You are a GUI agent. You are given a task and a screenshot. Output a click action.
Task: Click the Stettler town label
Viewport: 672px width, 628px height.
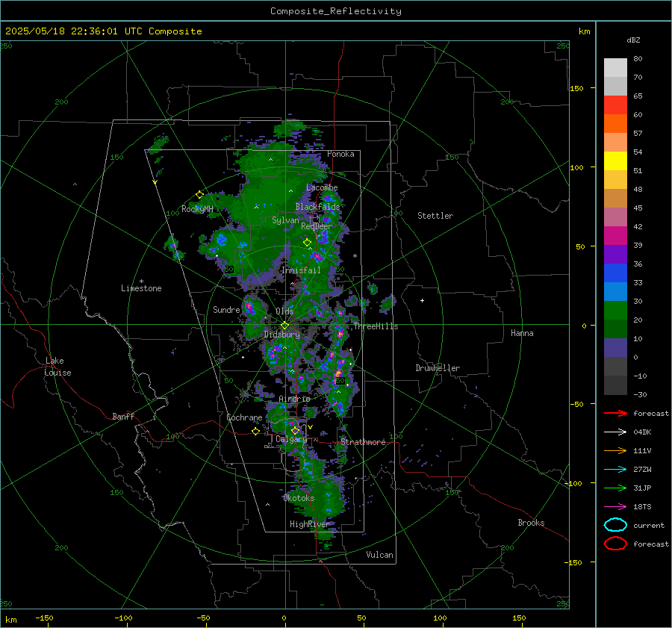435,216
